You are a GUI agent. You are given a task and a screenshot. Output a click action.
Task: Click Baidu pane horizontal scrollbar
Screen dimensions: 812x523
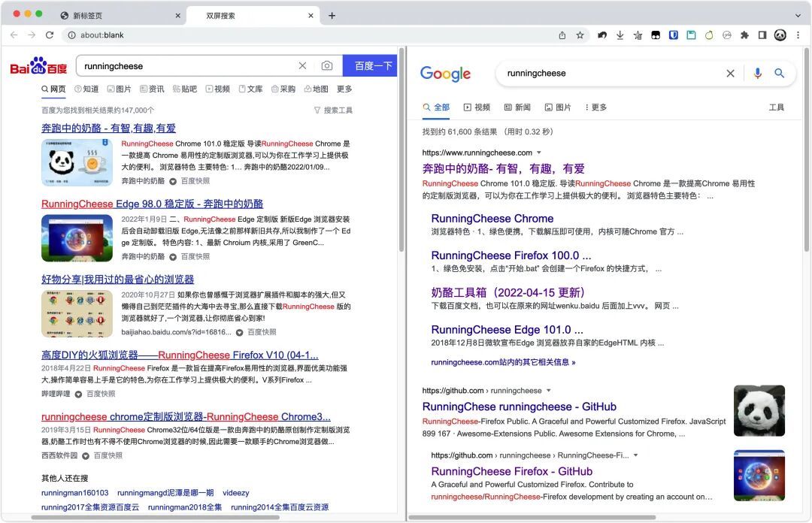(156, 517)
